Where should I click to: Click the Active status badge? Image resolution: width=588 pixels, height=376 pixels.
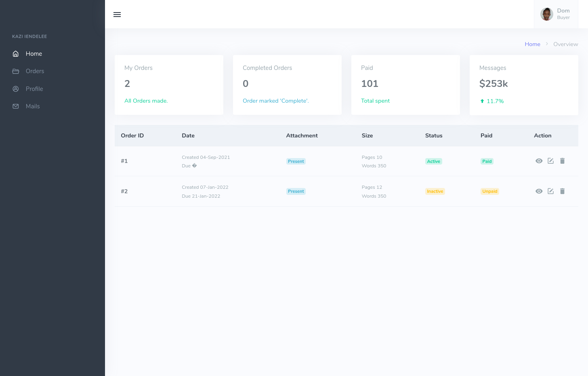(433, 161)
